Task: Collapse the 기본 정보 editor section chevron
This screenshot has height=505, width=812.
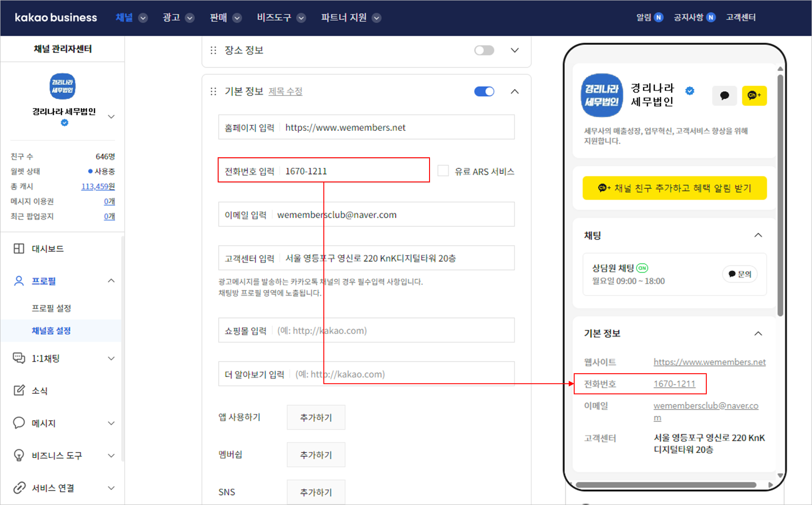Action: click(x=515, y=91)
